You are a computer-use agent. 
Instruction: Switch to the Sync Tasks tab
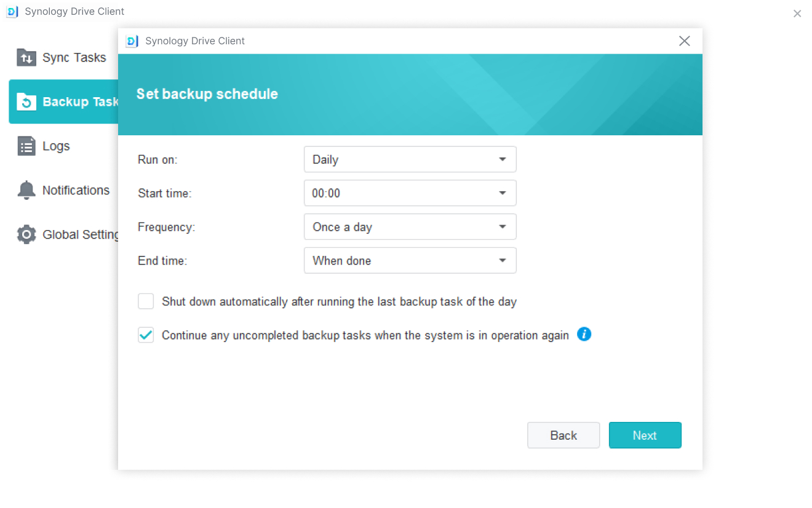(x=74, y=58)
